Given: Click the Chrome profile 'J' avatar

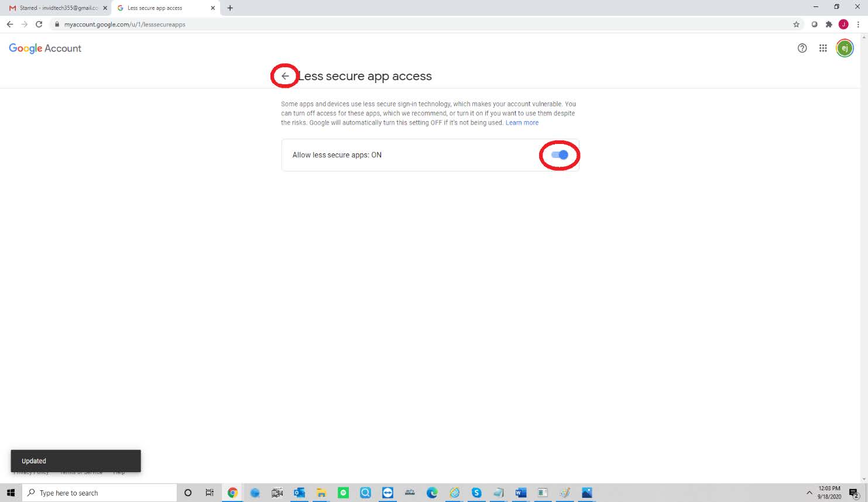Looking at the screenshot, I should [843, 25].
